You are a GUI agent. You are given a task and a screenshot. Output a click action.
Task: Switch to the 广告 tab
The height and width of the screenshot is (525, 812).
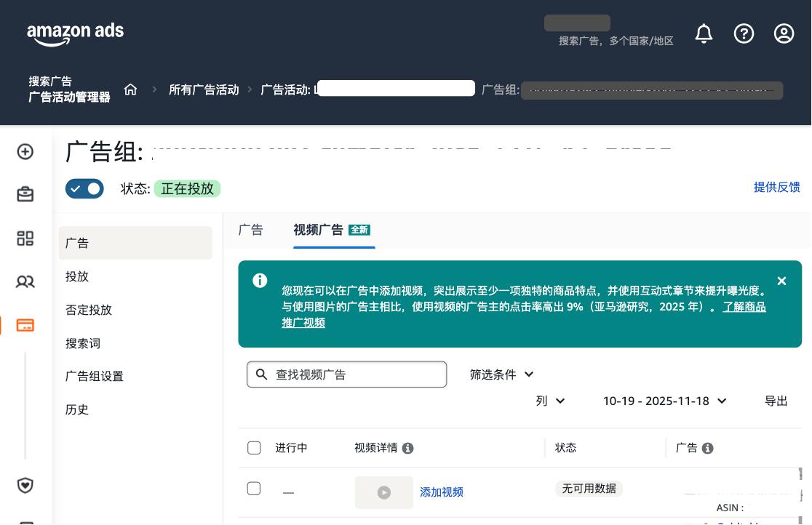[x=250, y=230]
